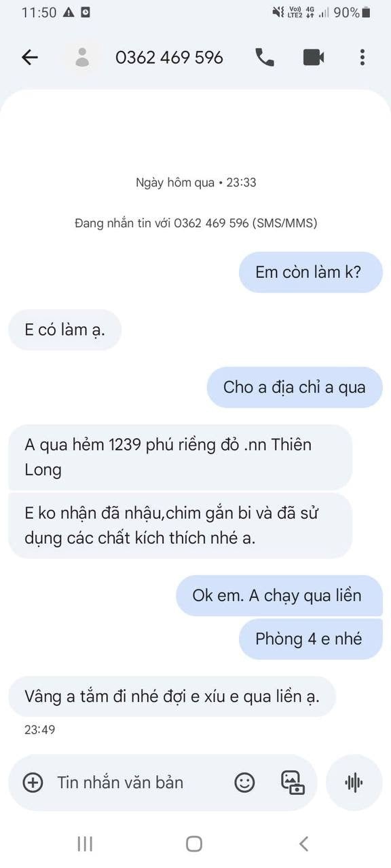The height and width of the screenshot is (868, 391).
Task: Open the three-dot more options menu
Action: (x=362, y=58)
